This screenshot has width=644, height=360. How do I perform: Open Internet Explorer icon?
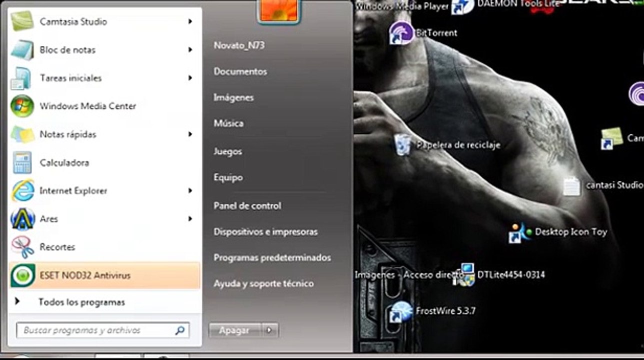tap(22, 190)
